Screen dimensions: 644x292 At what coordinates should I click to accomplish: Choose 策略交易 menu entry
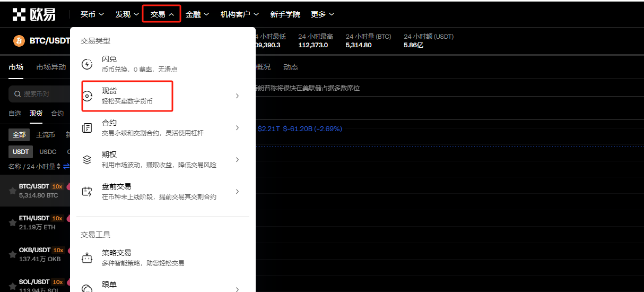point(163,258)
